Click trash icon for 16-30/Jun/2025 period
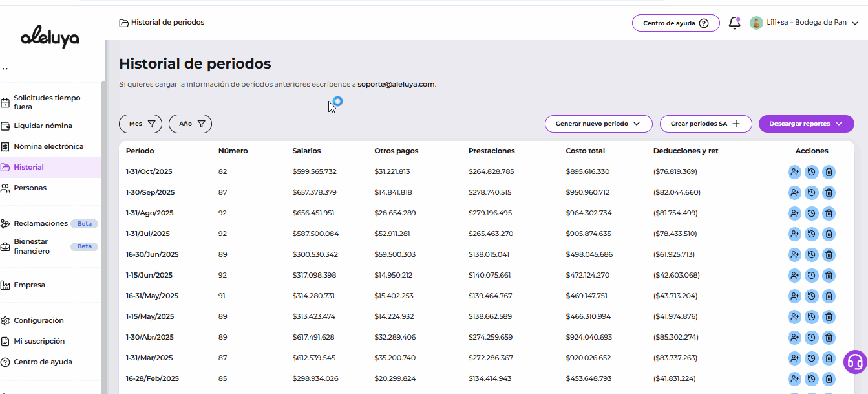The width and height of the screenshot is (868, 394). [829, 255]
